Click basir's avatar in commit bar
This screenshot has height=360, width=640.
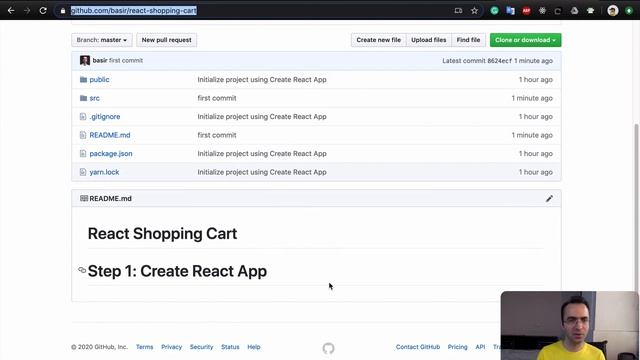point(85,60)
